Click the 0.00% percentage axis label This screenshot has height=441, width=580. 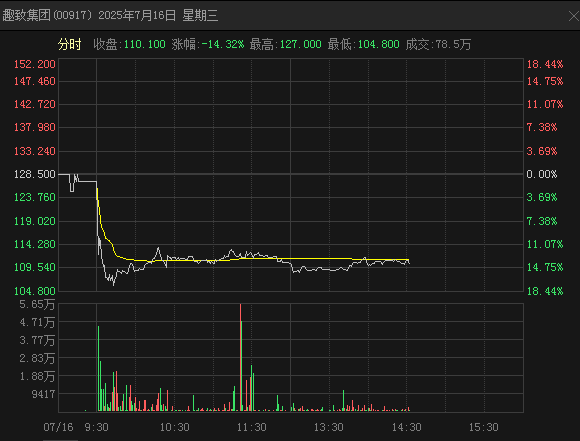tap(542, 174)
